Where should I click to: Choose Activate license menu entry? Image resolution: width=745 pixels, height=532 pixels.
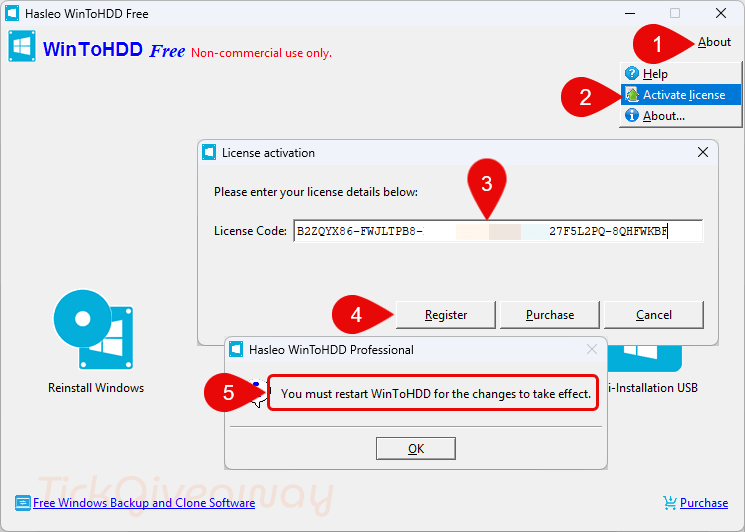[680, 95]
